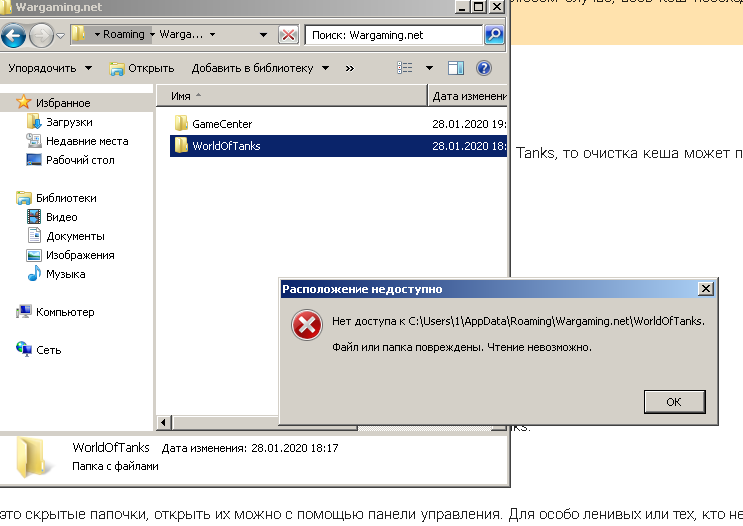The image size is (743, 526).
Task: Open Музыка library
Action: [65, 274]
